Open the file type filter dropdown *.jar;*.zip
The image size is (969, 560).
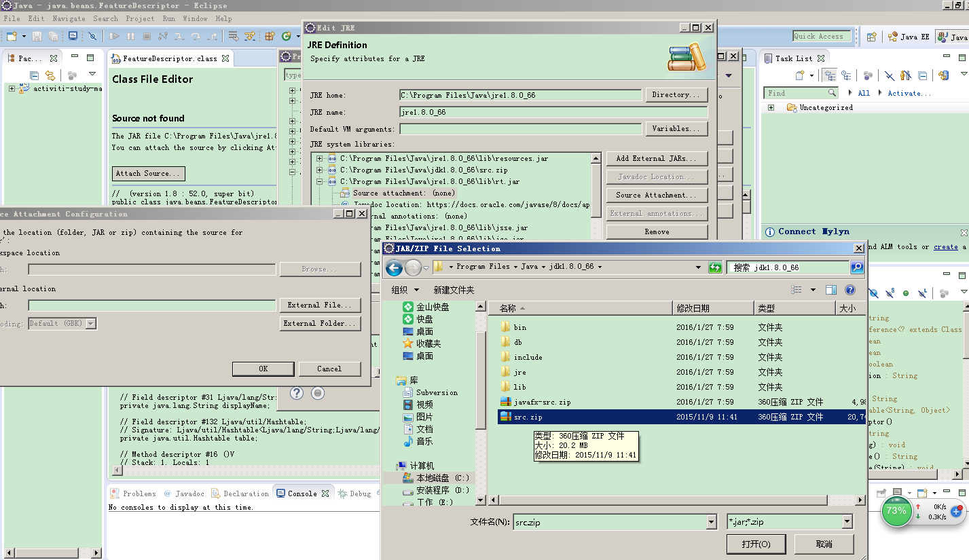point(847,522)
